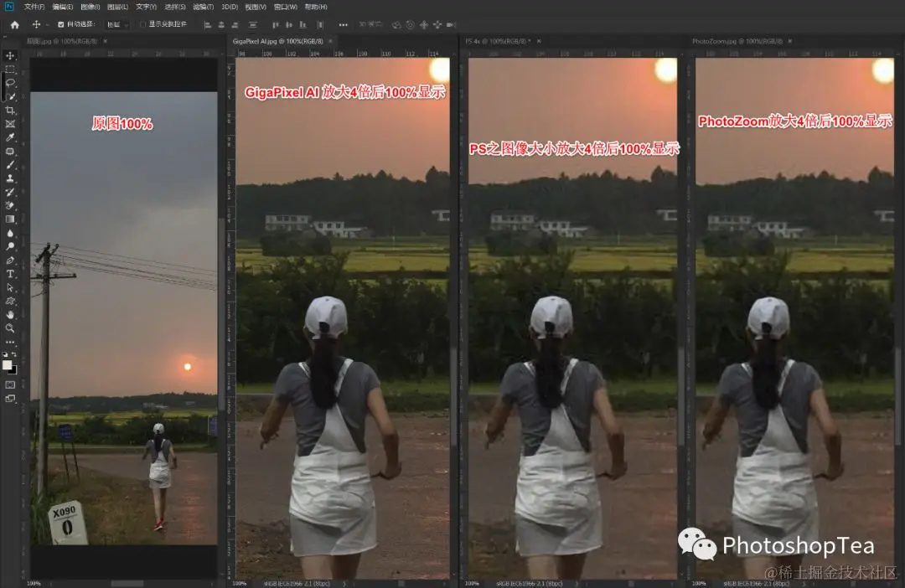The height and width of the screenshot is (588, 905).
Task: Select the Brush tool
Action: point(10,164)
